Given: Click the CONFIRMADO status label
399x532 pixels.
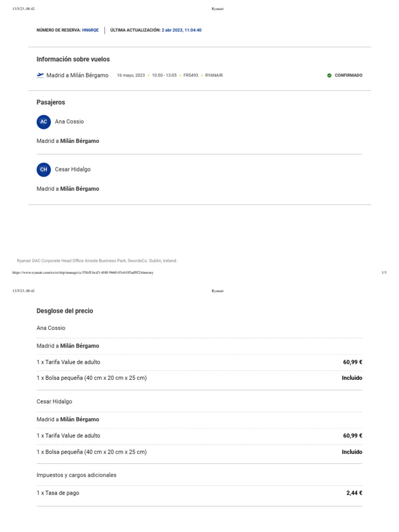Looking at the screenshot, I should click(x=349, y=75).
